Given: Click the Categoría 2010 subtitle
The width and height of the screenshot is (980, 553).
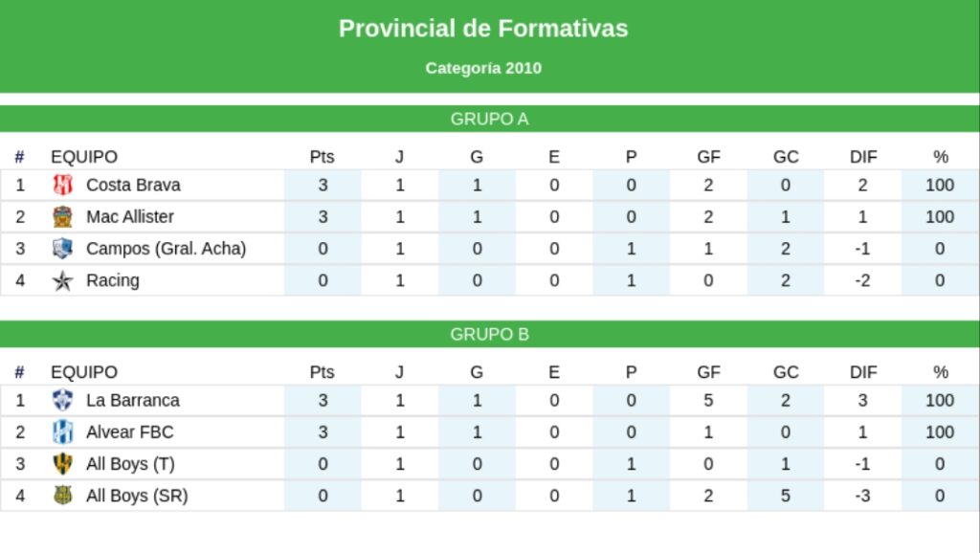Looking at the screenshot, I should [483, 68].
